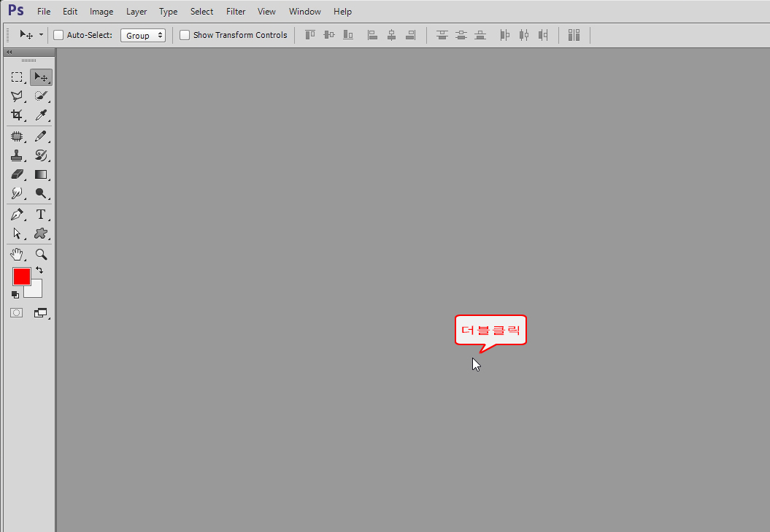Screen dimensions: 770x532
Task: Open the Edit menu
Action: 70,11
